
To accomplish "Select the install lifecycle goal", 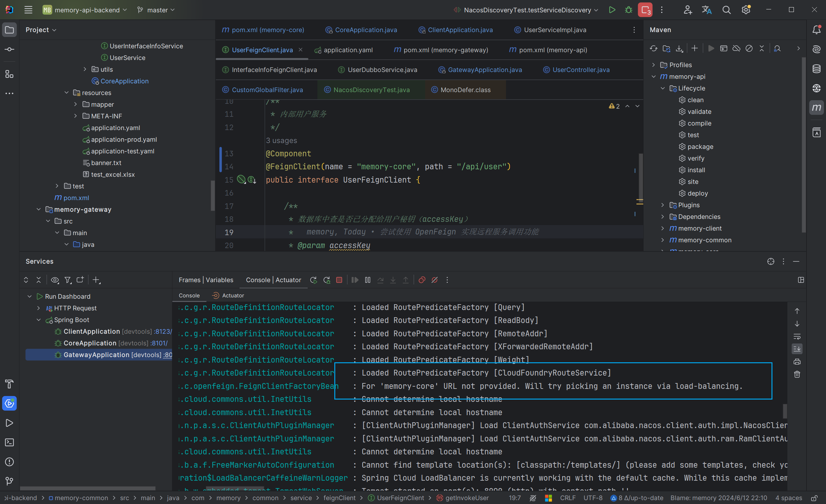I will click(x=696, y=170).
